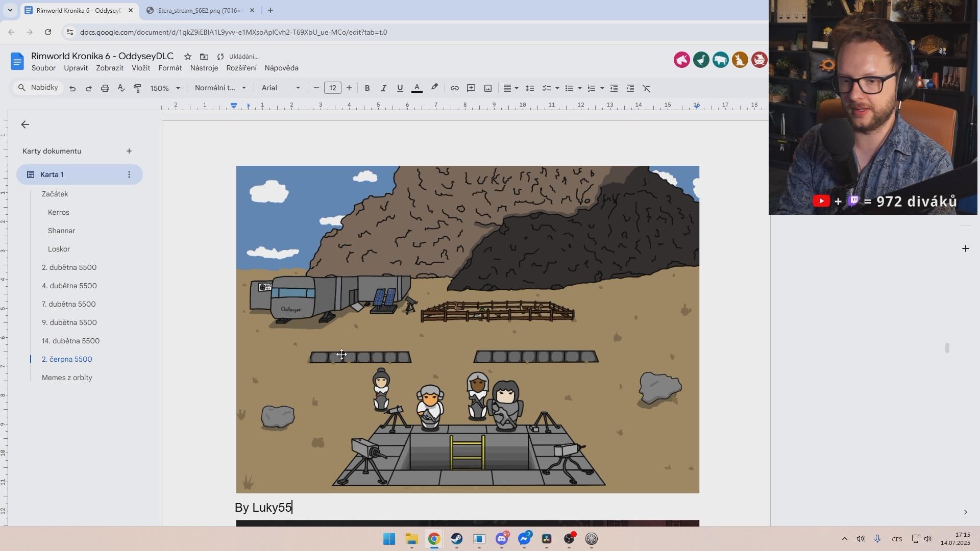This screenshot has height=551, width=980.
Task: Click the Nabídky search box
Action: (x=38, y=88)
